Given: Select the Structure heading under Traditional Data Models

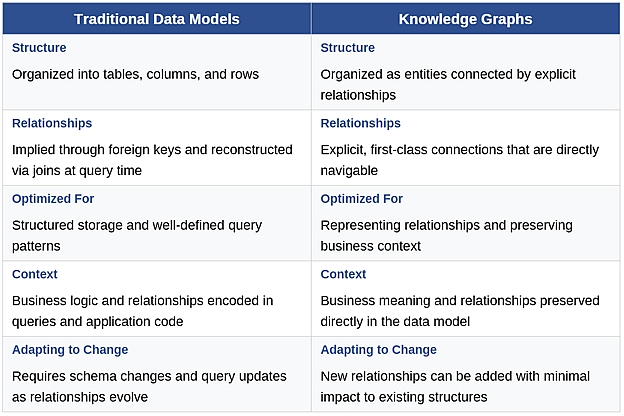Looking at the screenshot, I should click(39, 48).
